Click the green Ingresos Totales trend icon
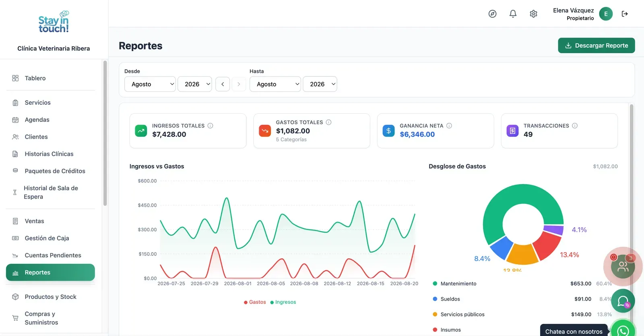Image resolution: width=644 pixels, height=336 pixels. point(141,131)
